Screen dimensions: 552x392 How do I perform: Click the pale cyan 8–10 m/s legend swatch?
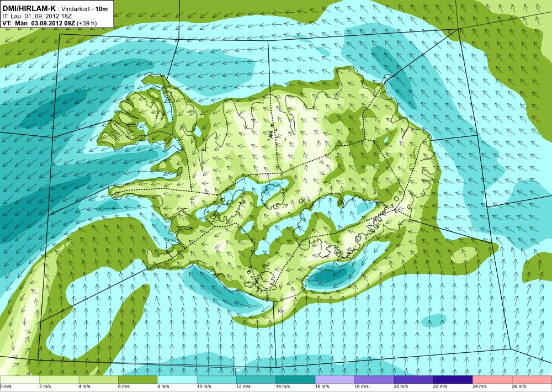pos(177,380)
